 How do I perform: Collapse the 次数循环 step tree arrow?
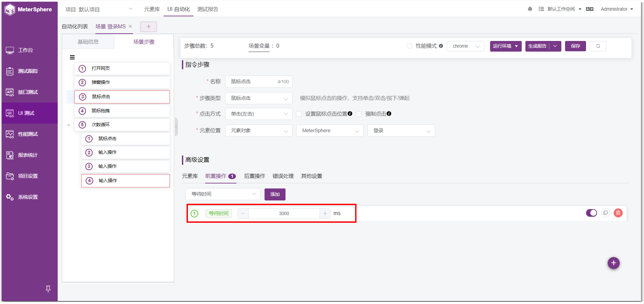[x=69, y=125]
